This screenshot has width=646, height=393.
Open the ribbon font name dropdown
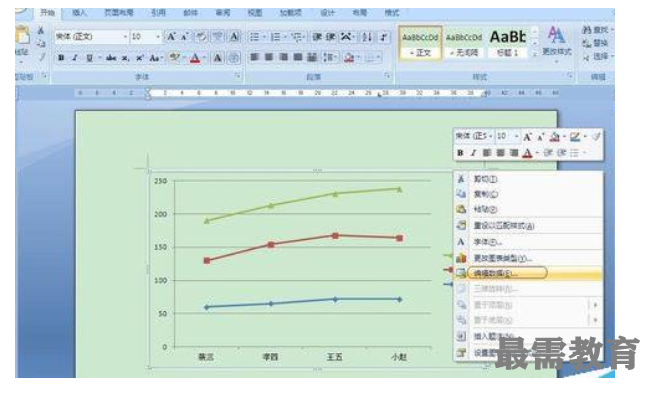click(x=125, y=37)
